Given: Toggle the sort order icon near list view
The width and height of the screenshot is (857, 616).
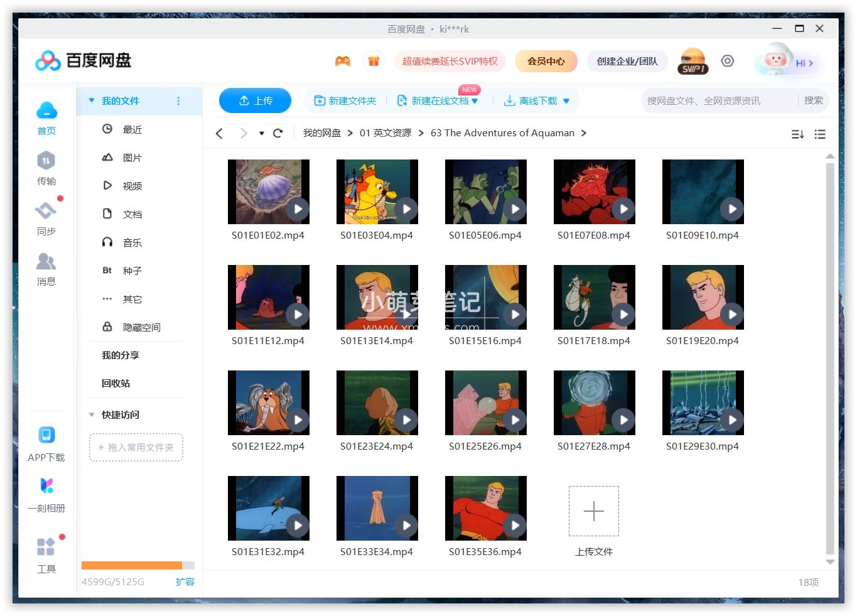Looking at the screenshot, I should pyautogui.click(x=797, y=134).
